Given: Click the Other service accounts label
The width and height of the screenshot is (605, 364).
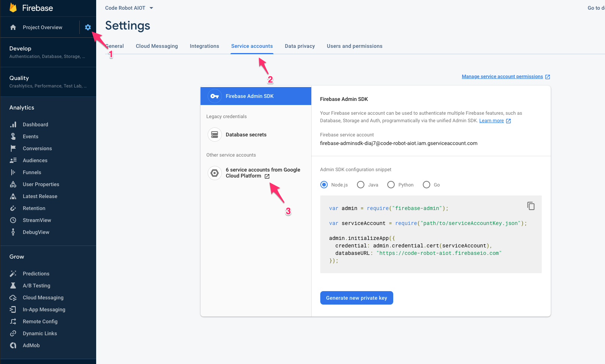Looking at the screenshot, I should click(231, 155).
